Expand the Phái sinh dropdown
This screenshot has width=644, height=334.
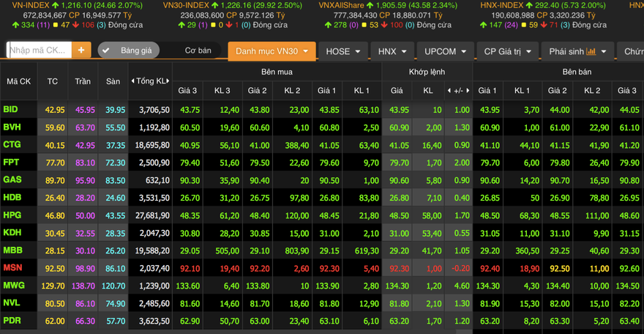pyautogui.click(x=577, y=51)
